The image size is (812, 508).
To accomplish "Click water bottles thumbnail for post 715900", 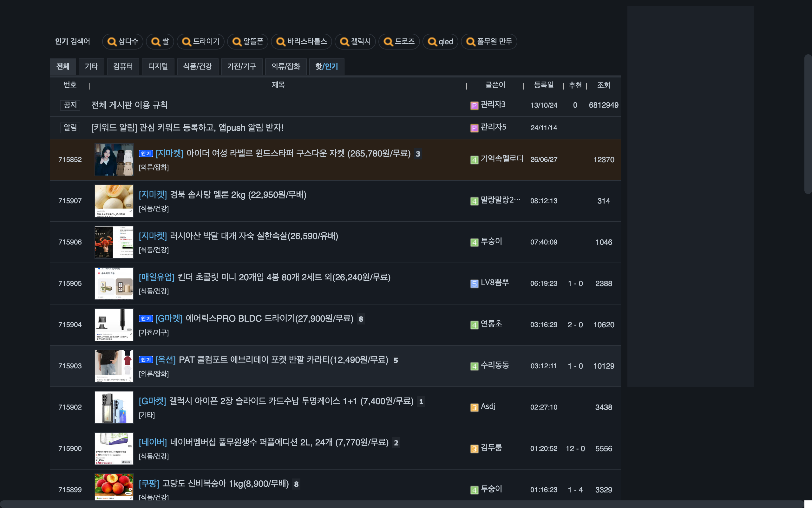I will pyautogui.click(x=114, y=449).
